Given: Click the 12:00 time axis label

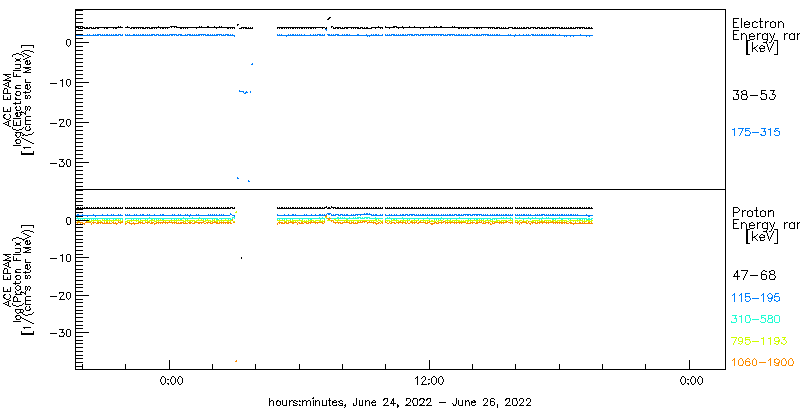Looking at the screenshot, I should click(x=430, y=382).
